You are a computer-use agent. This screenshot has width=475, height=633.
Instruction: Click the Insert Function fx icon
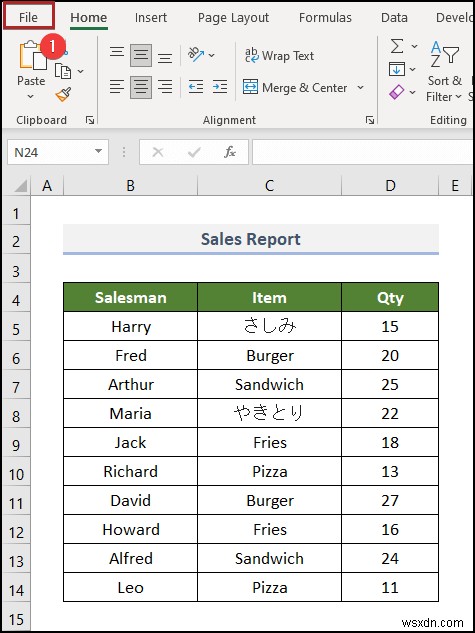[230, 152]
